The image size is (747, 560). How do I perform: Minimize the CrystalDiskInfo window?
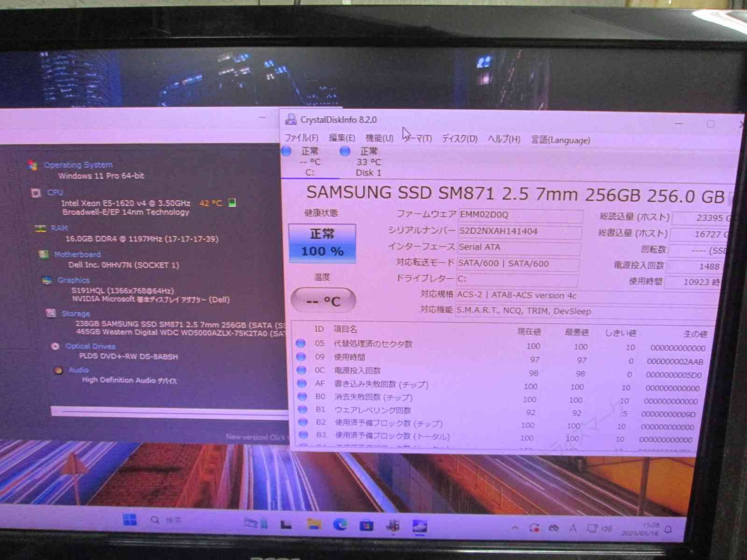pos(679,124)
